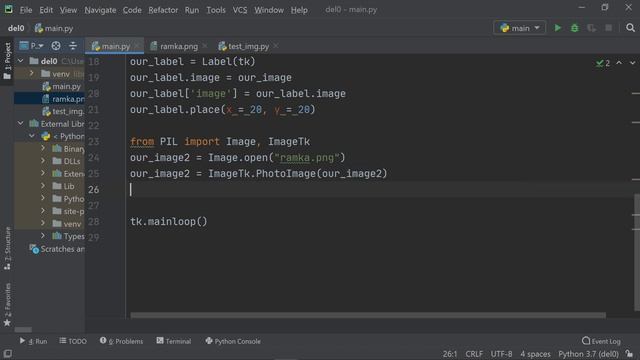
Task: Run the main configuration with the green play icon
Action: [558, 28]
